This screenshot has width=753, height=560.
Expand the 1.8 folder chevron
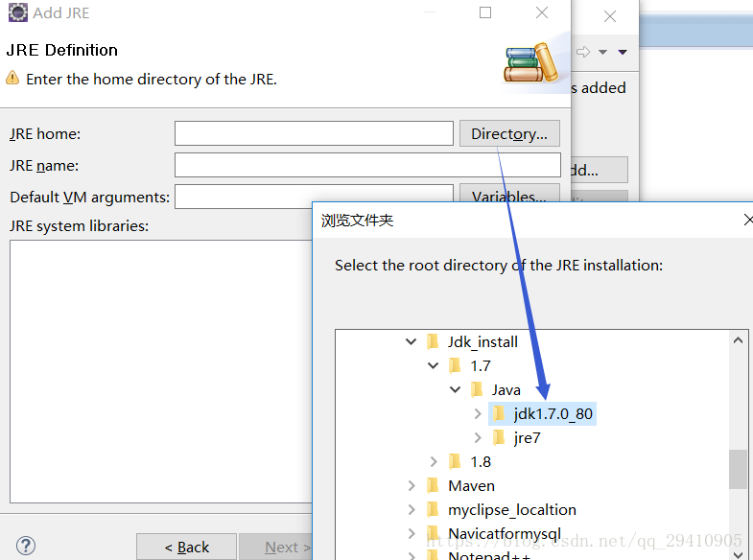(x=434, y=461)
